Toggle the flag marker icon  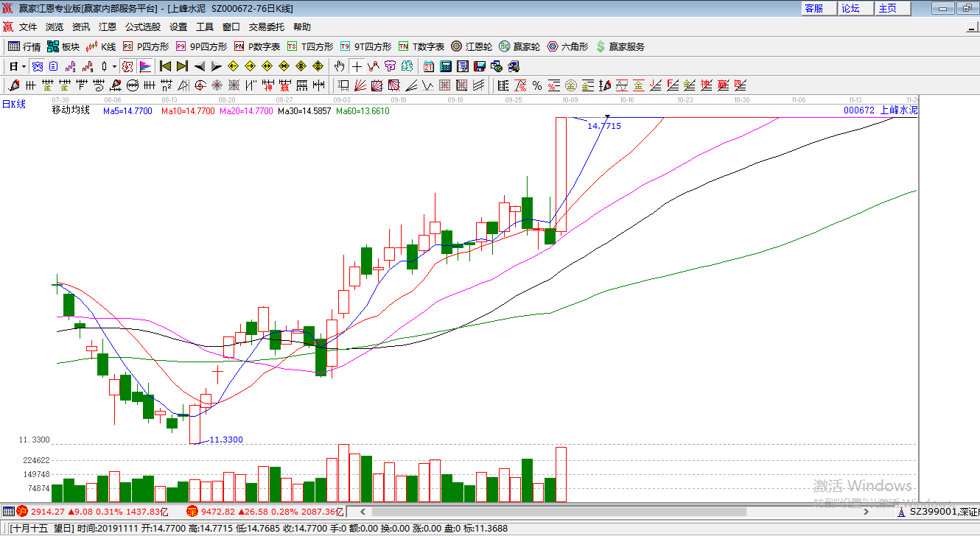pyautogui.click(x=145, y=66)
